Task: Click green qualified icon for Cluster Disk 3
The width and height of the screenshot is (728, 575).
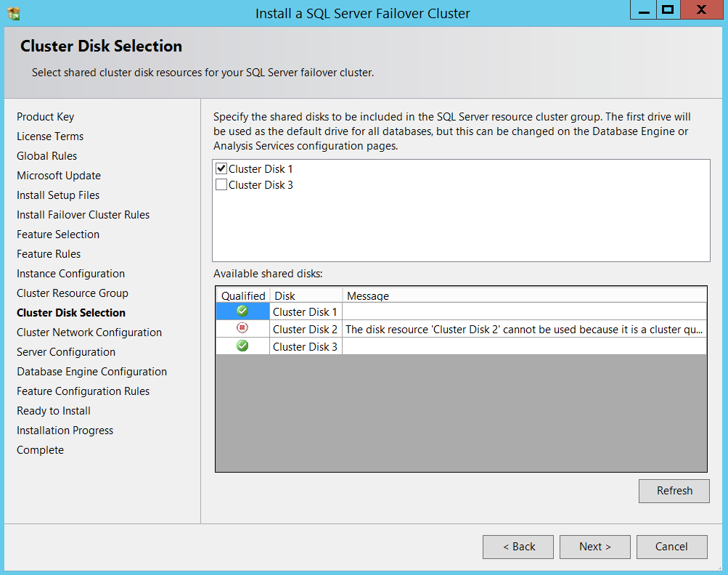Action: [242, 346]
